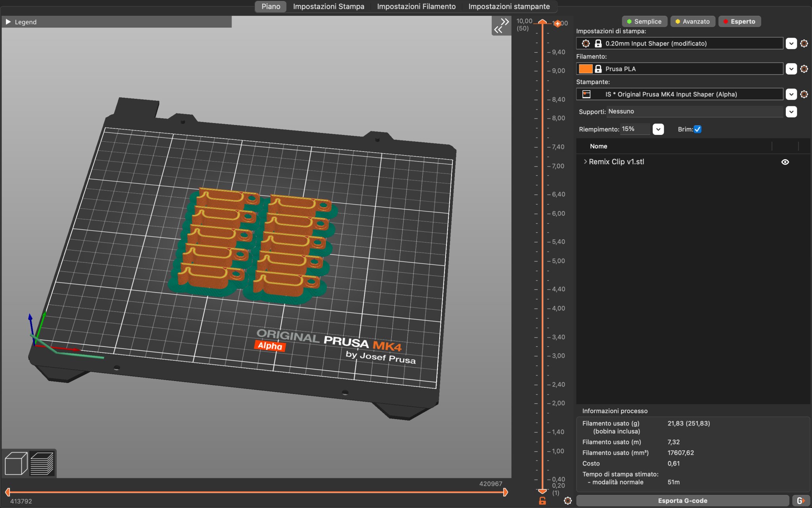Screen dimensions: 812x508
Task: Switch to Semplice mode
Action: pyautogui.click(x=644, y=21)
